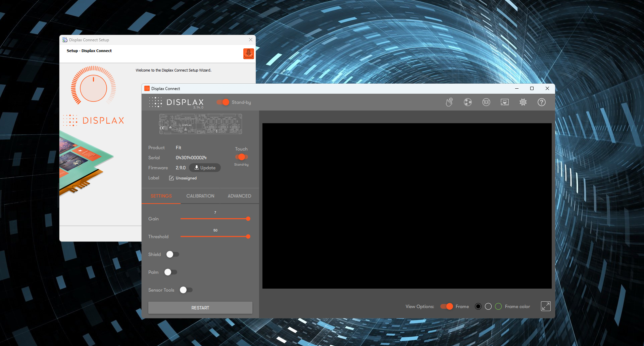644x346 pixels.
Task: Switch to the ADVANCED tab
Action: (x=239, y=196)
